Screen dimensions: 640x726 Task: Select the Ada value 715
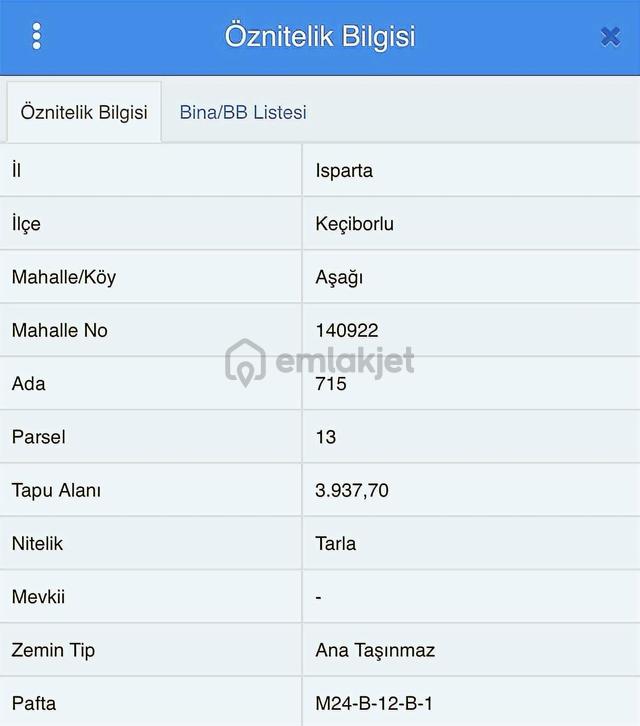point(331,384)
